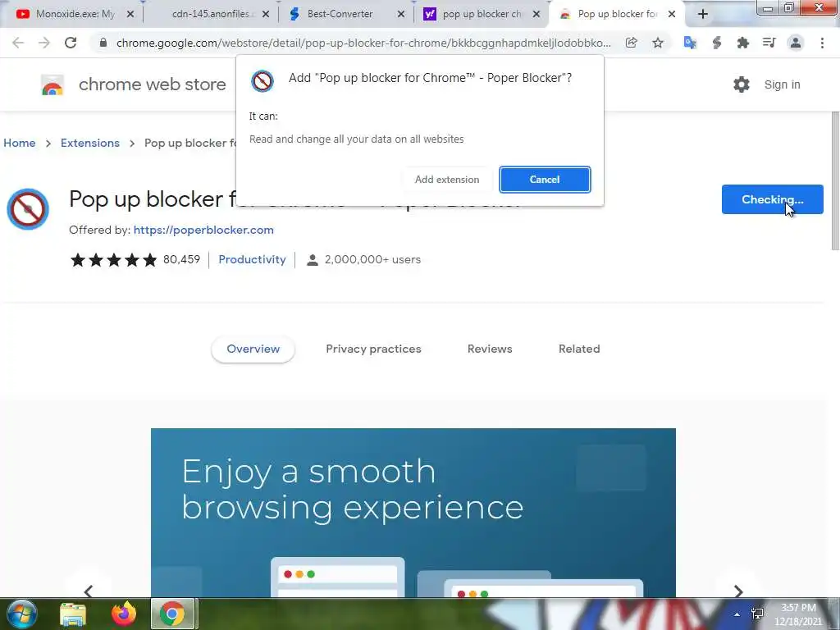The height and width of the screenshot is (630, 840).
Task: Bookmark this page with the star icon
Action: pos(658,43)
